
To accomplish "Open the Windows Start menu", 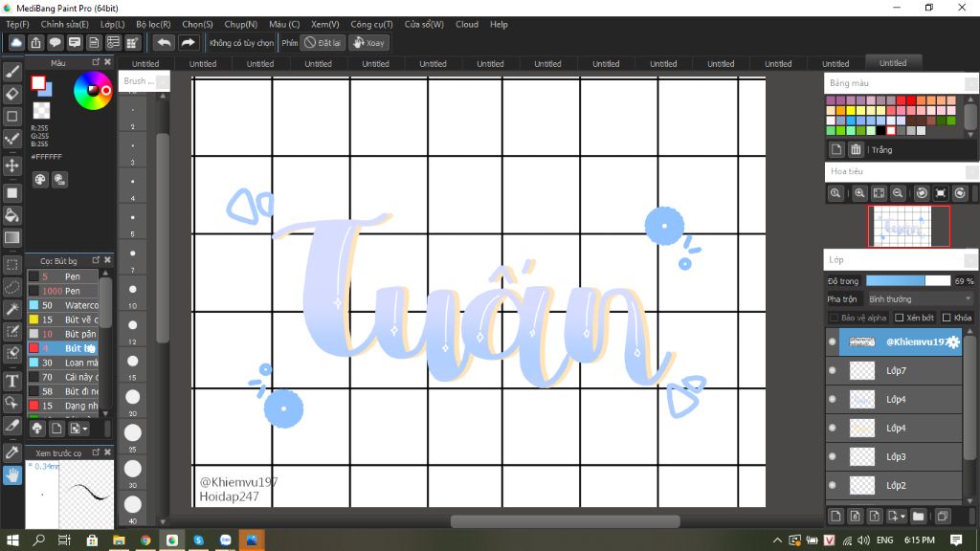I will [x=11, y=540].
